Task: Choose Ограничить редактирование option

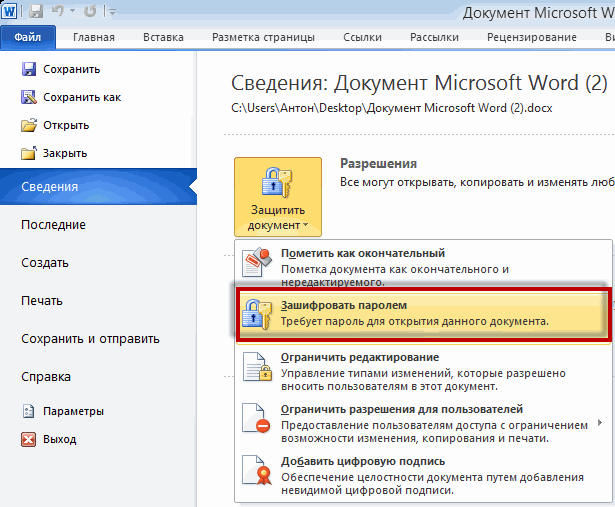Action: [424, 371]
